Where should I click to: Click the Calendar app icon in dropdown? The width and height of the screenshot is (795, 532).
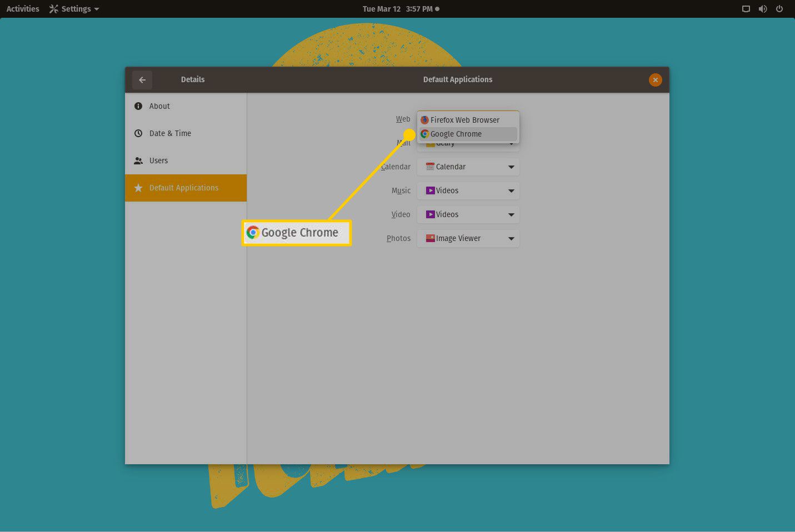click(x=430, y=167)
